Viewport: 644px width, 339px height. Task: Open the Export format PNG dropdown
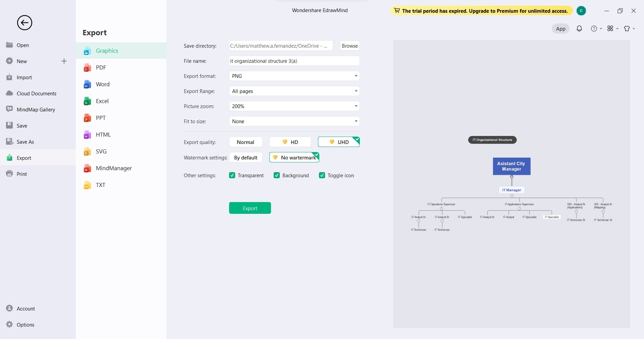(x=294, y=76)
